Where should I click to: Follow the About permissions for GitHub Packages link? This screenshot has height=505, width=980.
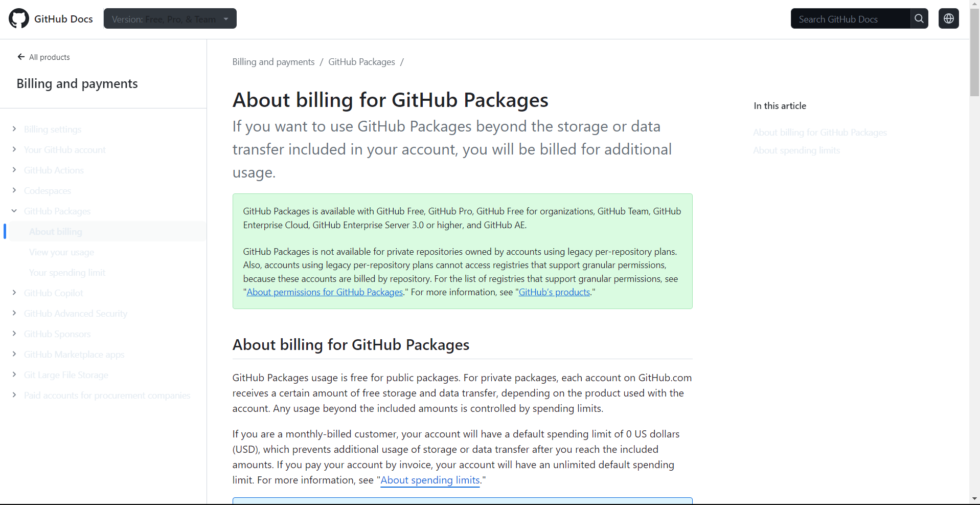click(x=324, y=292)
